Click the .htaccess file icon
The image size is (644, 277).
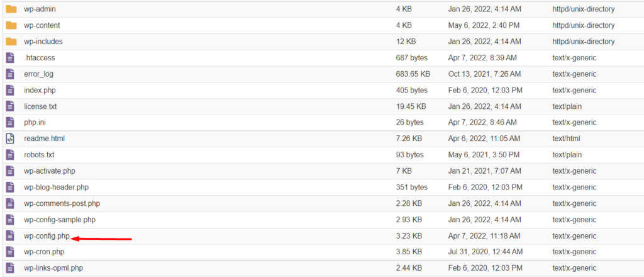[x=9, y=58]
